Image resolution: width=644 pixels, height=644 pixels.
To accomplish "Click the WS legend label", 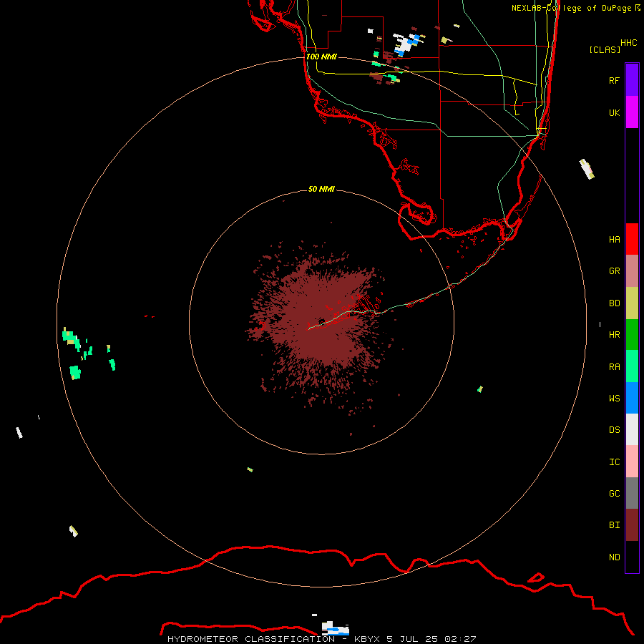I will click(x=614, y=399).
